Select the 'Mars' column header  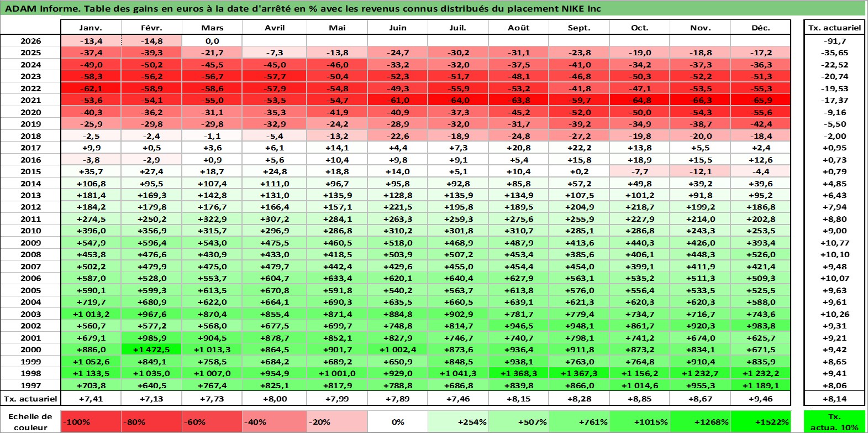pos(212,28)
